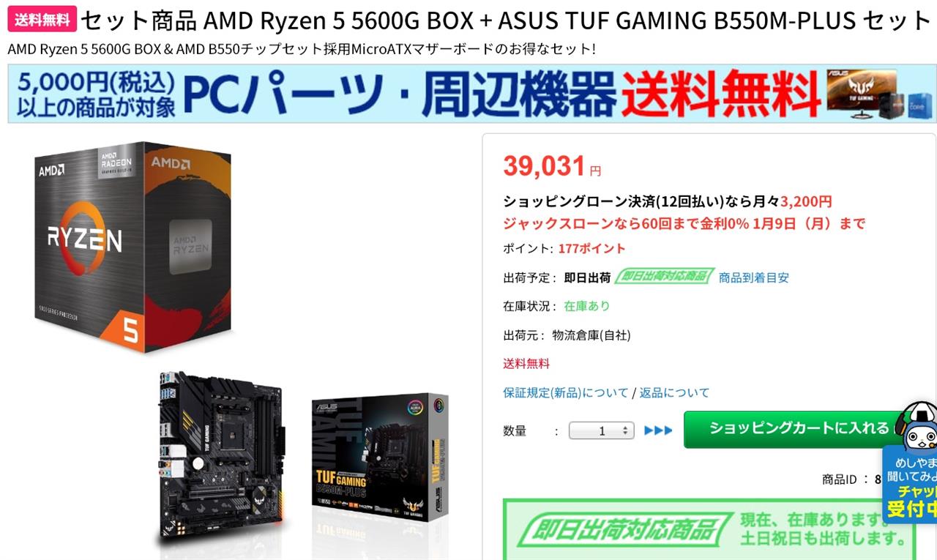Open the 返品について link
937x560 pixels.
point(674,392)
